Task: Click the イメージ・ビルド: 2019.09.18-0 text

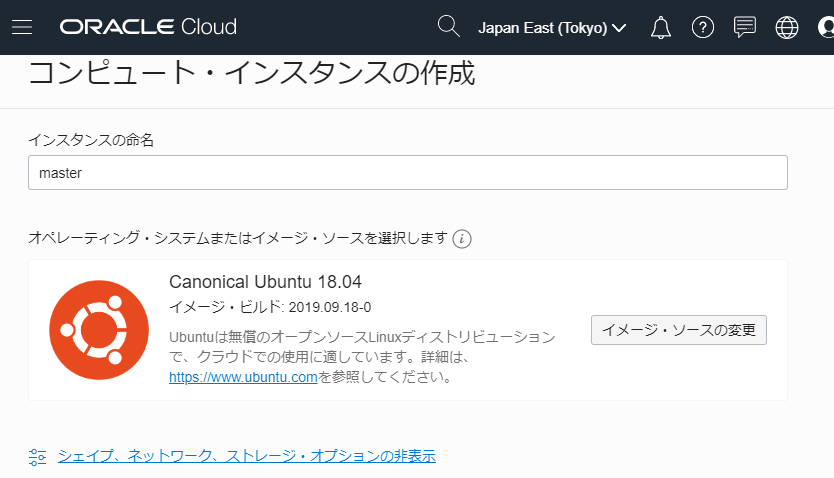Action: (x=270, y=307)
